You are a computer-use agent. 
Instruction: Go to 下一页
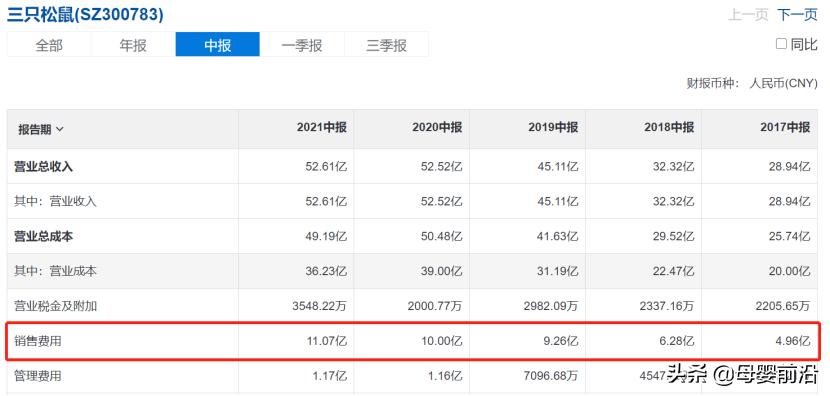tap(797, 14)
